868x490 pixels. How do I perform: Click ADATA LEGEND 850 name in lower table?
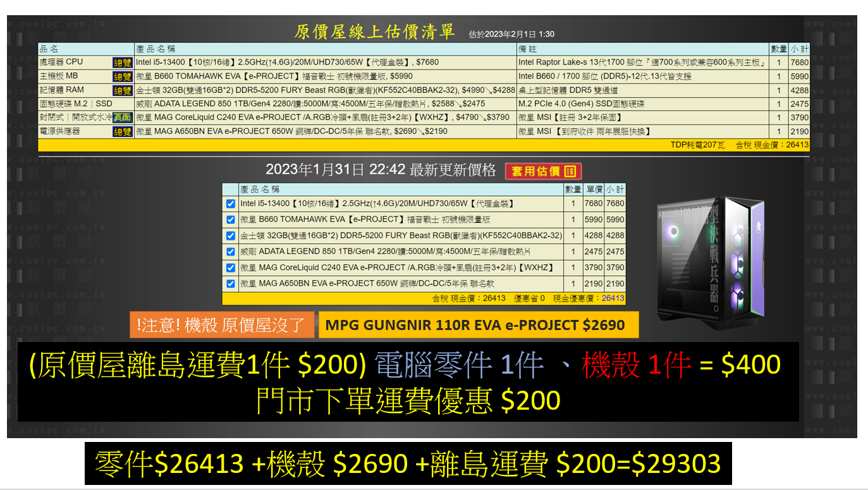pos(386,252)
